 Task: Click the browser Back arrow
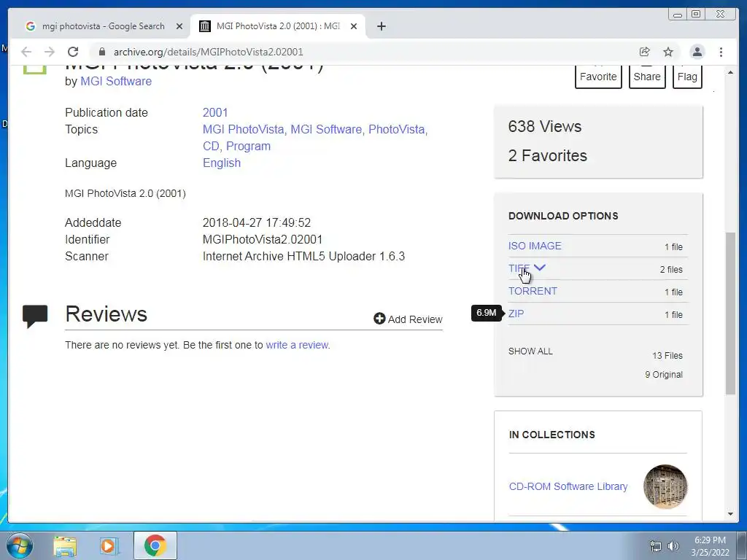26,52
